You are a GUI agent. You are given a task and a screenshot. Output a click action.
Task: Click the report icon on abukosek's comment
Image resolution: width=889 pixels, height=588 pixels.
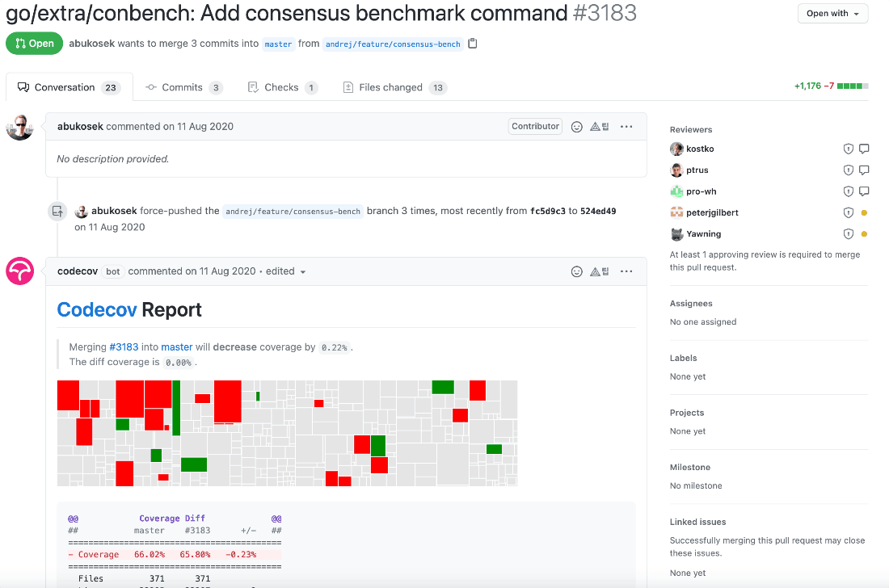(x=600, y=127)
